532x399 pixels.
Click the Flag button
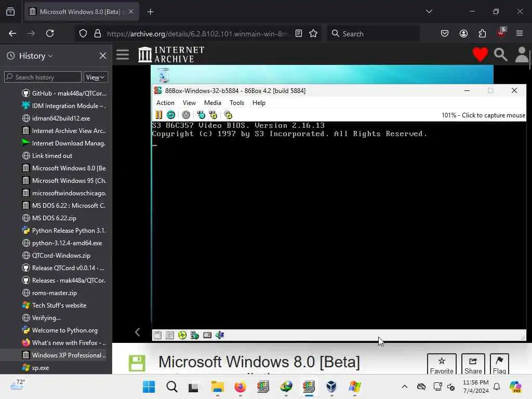499,364
